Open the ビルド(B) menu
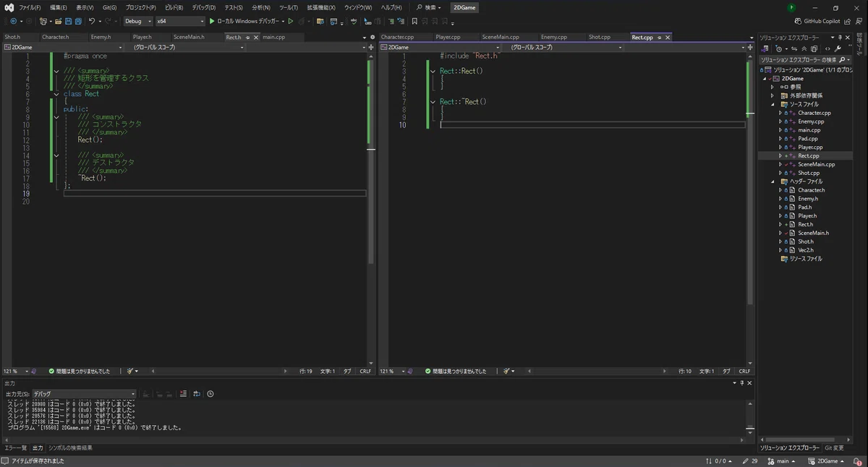 174,7
